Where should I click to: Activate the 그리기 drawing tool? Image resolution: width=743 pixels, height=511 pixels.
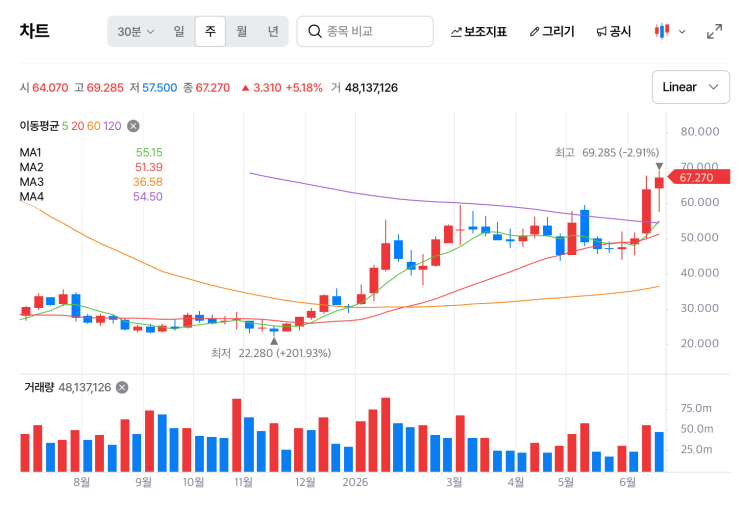click(x=552, y=32)
